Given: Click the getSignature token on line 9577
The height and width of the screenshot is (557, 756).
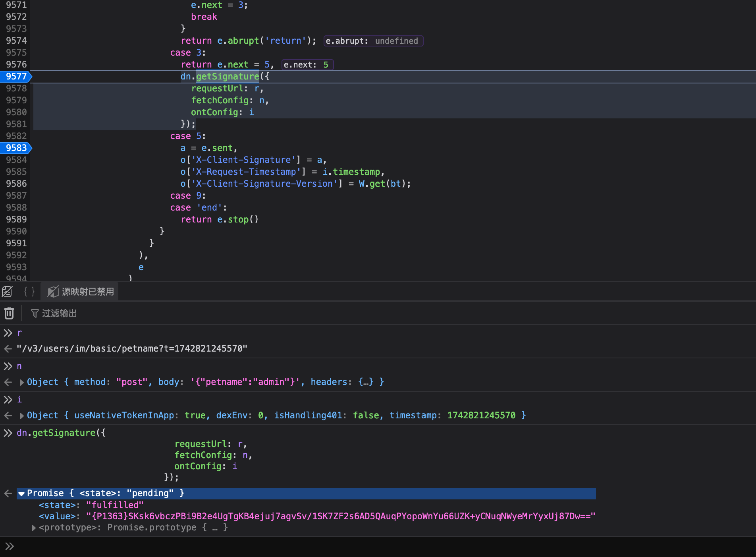Looking at the screenshot, I should click(228, 76).
